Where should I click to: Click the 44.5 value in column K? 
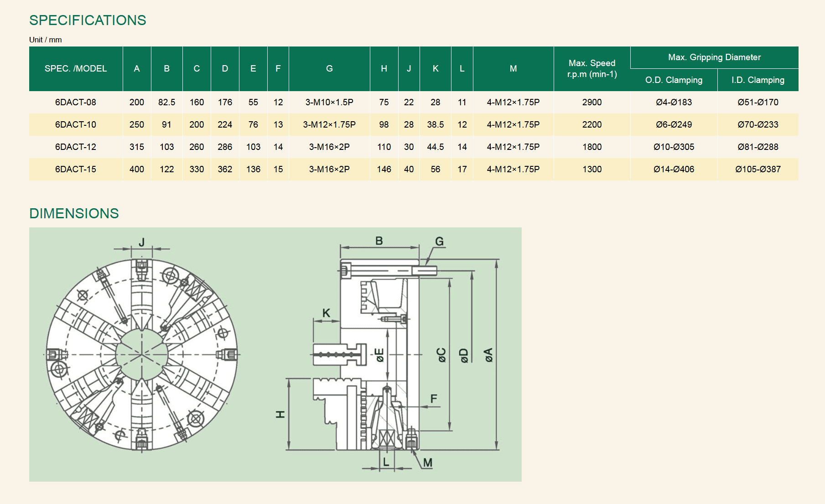[436, 147]
